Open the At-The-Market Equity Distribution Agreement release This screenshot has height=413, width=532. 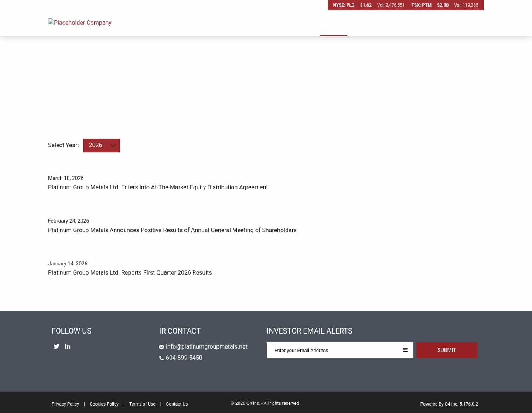(x=158, y=187)
